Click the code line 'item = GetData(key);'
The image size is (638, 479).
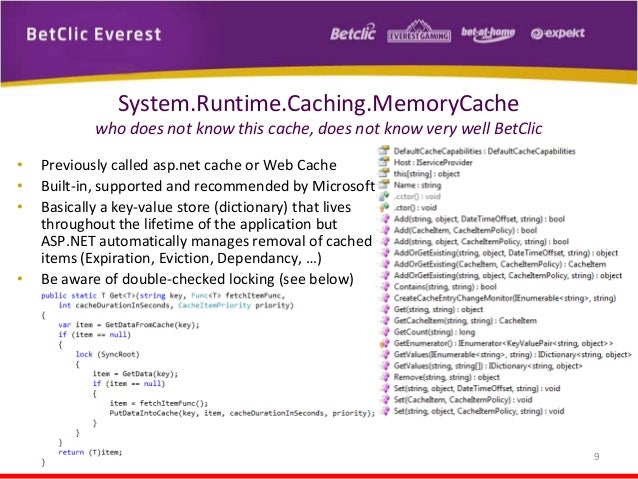[x=135, y=374]
